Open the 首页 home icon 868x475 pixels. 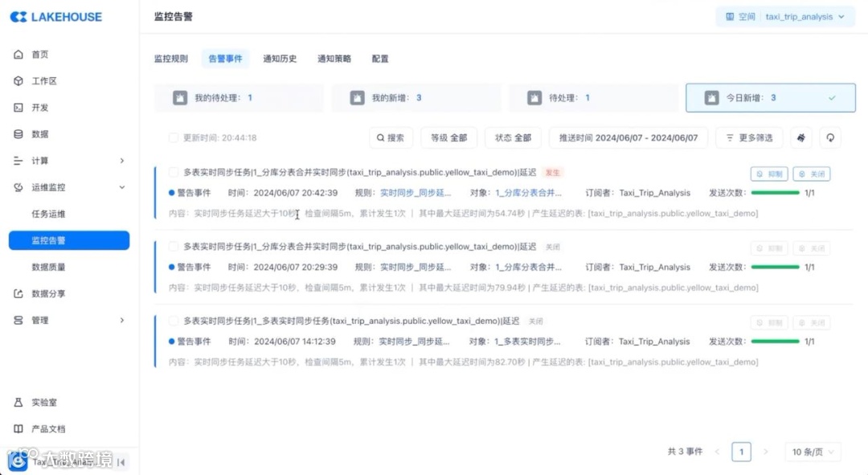(18, 55)
